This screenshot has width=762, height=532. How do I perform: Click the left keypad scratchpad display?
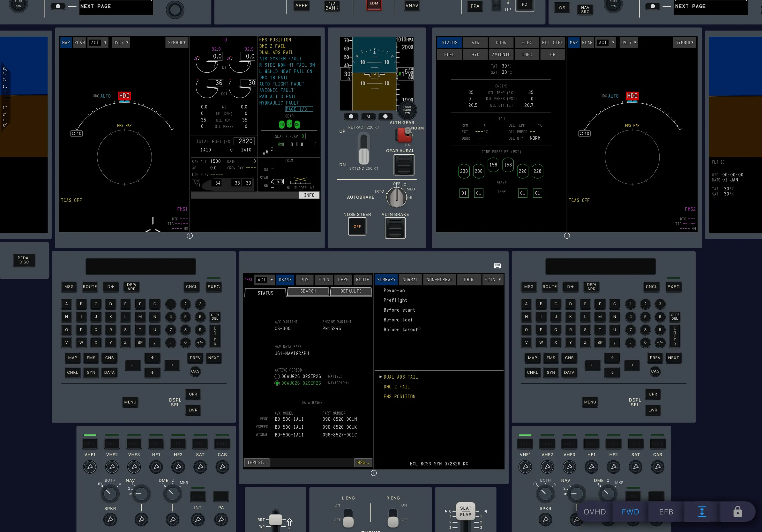141,267
